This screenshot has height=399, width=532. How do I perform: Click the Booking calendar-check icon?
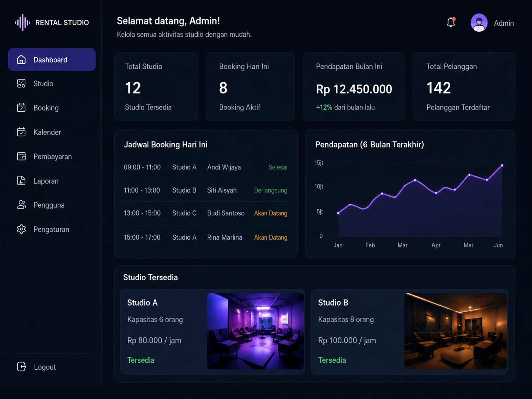tap(21, 108)
